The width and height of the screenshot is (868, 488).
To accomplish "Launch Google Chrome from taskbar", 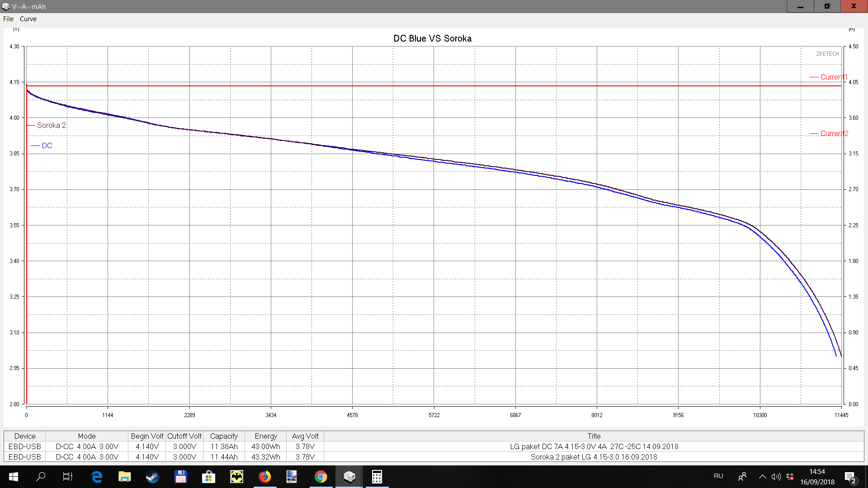I will coord(321,477).
